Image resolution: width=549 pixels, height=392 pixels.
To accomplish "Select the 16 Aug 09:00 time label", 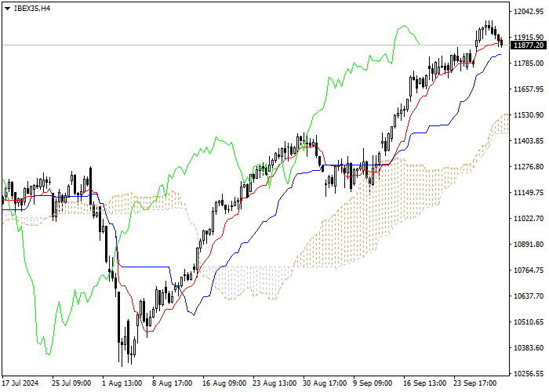I will click(x=224, y=383).
